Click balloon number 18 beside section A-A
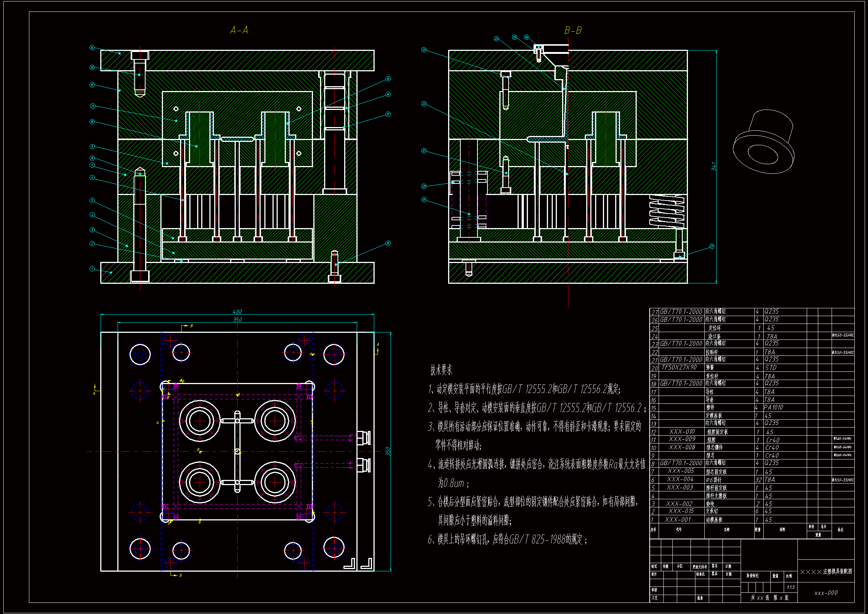Screen dimensions: 868x614 pyautogui.click(x=388, y=243)
